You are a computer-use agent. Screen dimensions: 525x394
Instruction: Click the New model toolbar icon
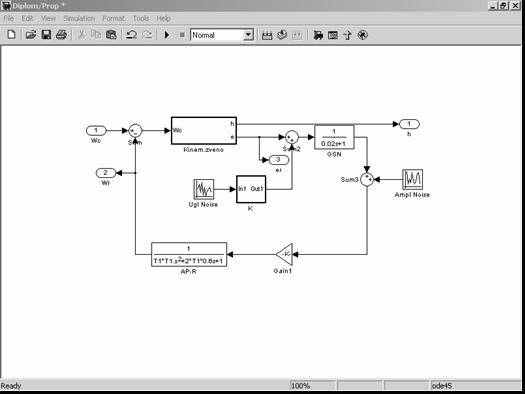[x=11, y=34]
